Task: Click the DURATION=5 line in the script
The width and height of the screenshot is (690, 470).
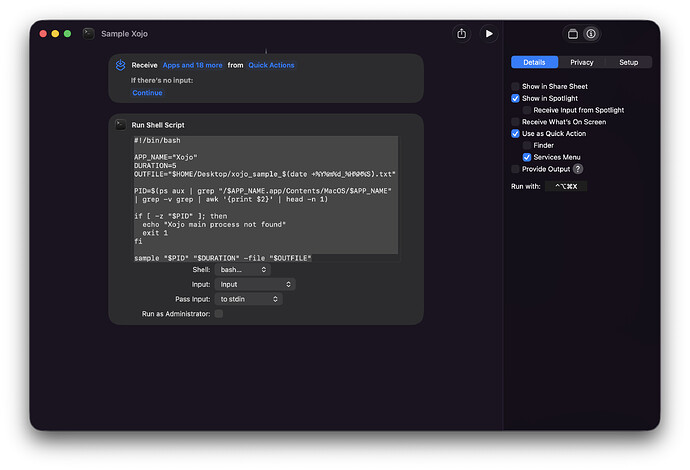Action: tap(155, 166)
